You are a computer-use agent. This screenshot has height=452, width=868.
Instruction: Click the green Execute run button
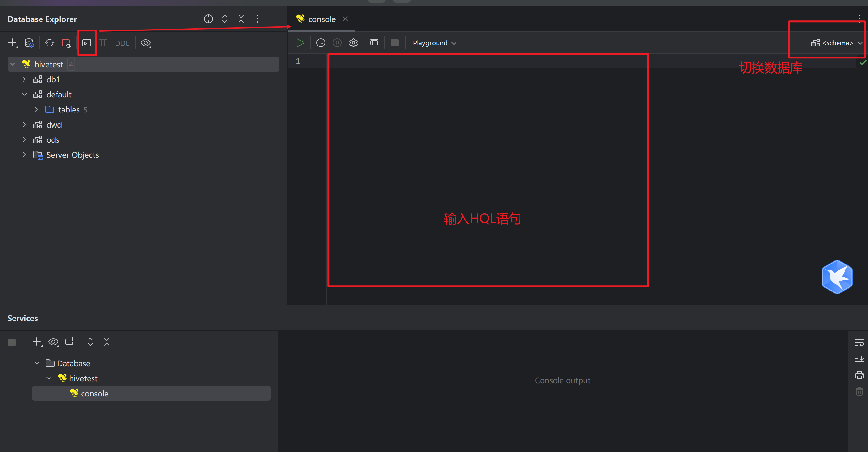tap(300, 43)
